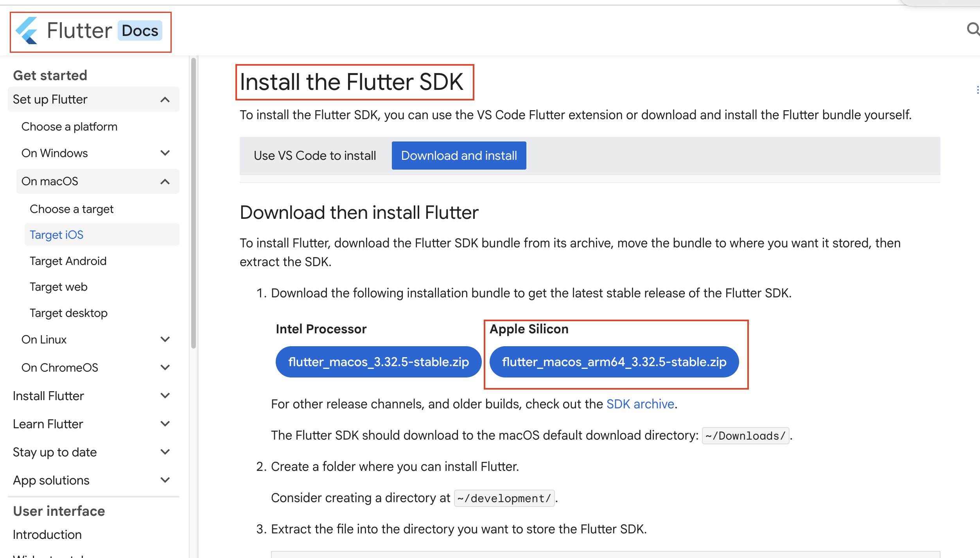Screen dimensions: 980x558
Task: Collapse the Set up Flutter section
Action: point(165,99)
